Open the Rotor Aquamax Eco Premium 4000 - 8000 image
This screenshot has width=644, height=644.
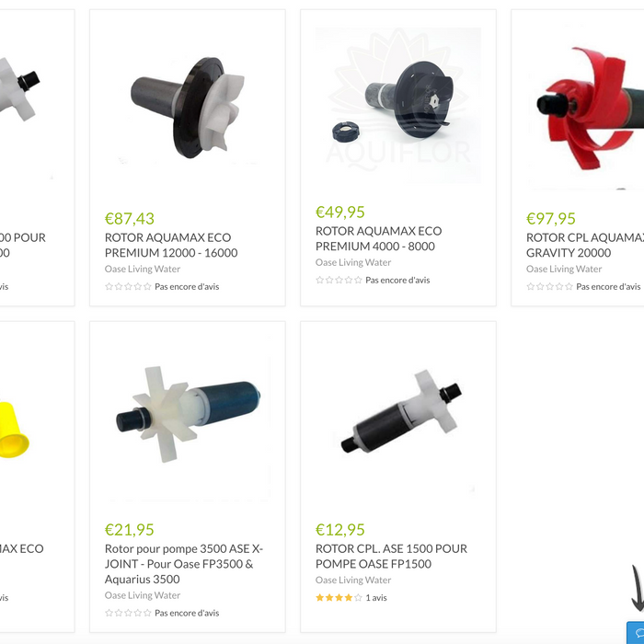[398, 105]
